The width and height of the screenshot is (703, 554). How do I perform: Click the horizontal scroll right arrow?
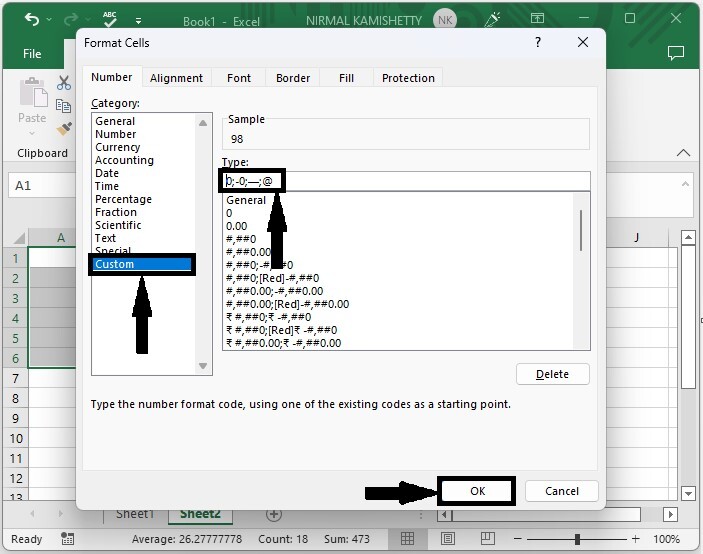click(670, 514)
